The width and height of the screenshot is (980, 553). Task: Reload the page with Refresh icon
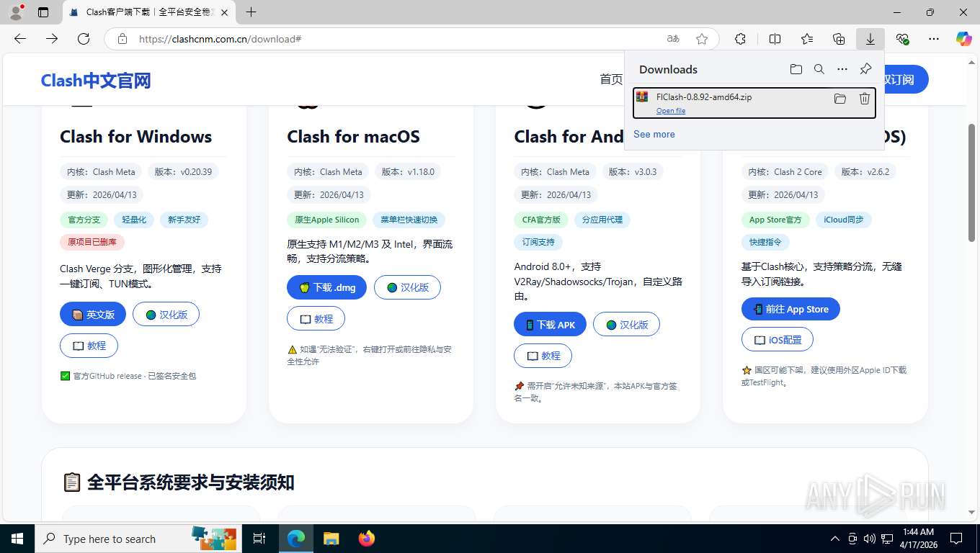point(84,39)
